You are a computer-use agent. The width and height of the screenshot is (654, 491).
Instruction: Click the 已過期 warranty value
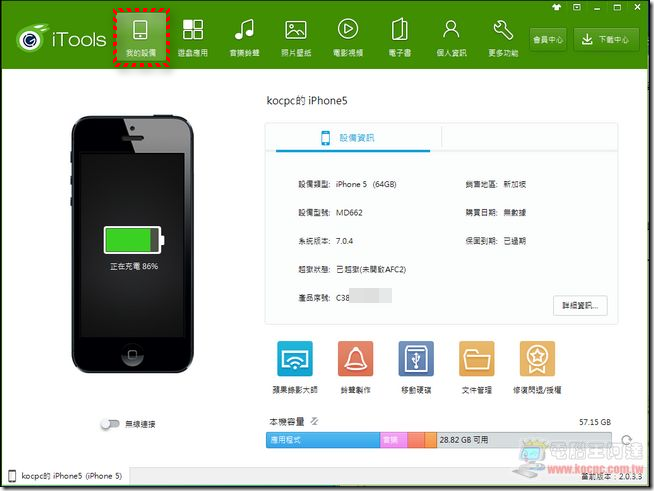[514, 241]
